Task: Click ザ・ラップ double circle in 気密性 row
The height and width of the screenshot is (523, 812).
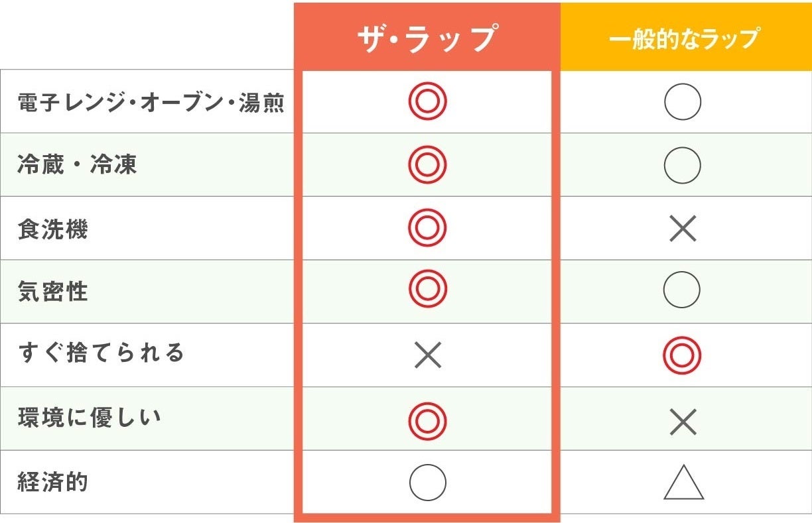Action: coord(427,290)
